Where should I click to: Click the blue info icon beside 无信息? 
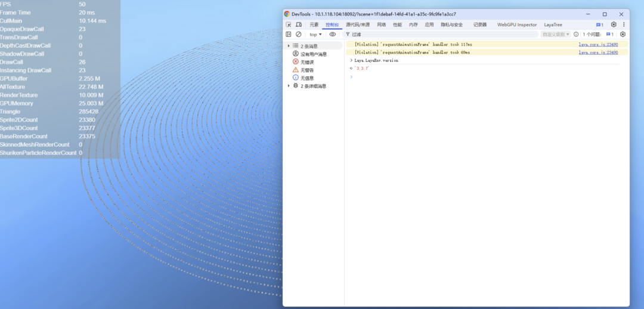[295, 78]
